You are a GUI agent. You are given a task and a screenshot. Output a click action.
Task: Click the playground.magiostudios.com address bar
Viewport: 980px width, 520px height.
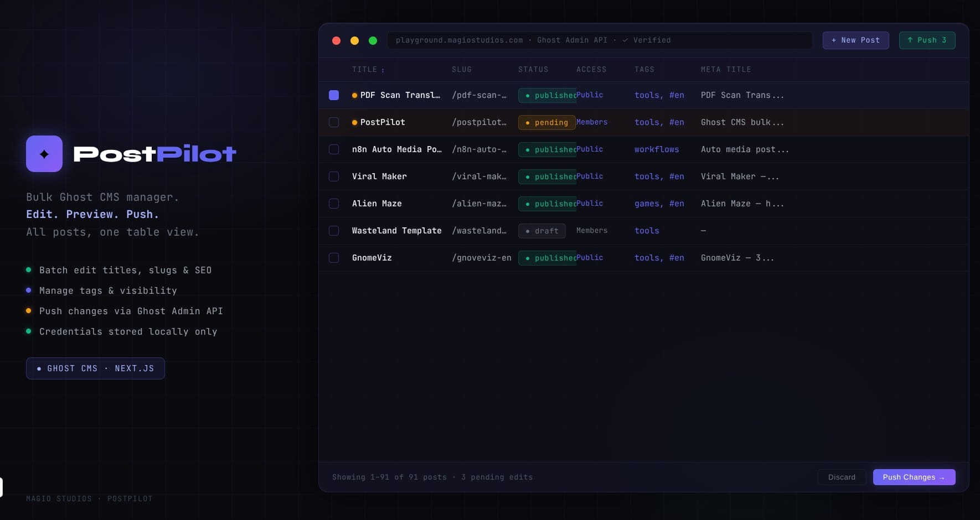pos(601,40)
